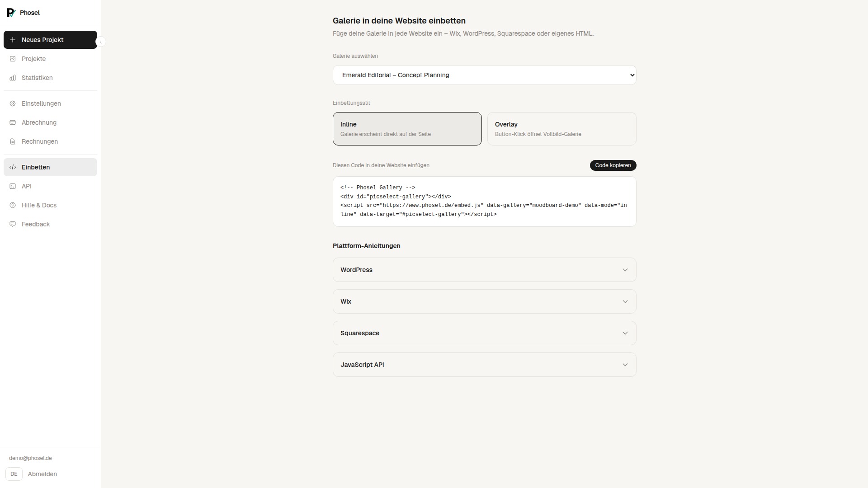Click the Abrechnung credit card icon
This screenshot has width=868, height=488.
click(13, 122)
